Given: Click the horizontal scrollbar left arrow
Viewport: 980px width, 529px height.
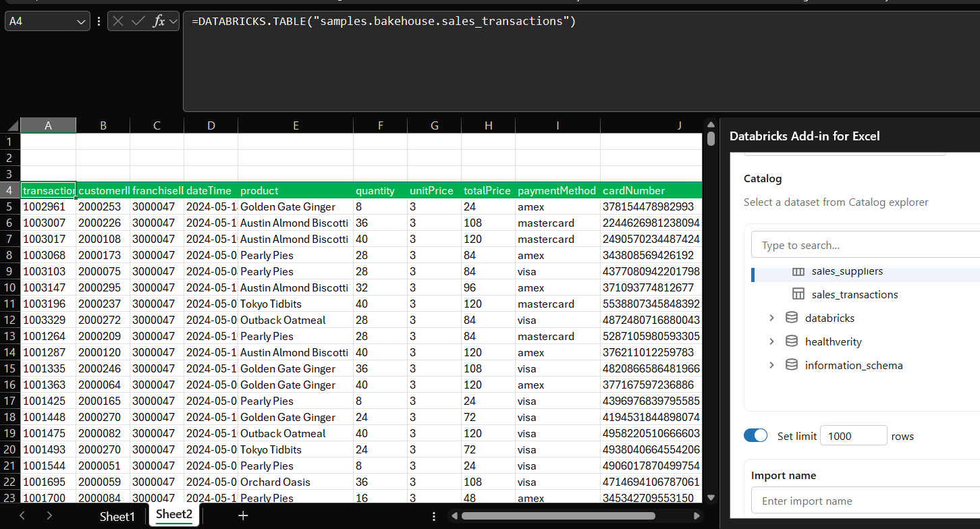Looking at the screenshot, I should 454,516.
